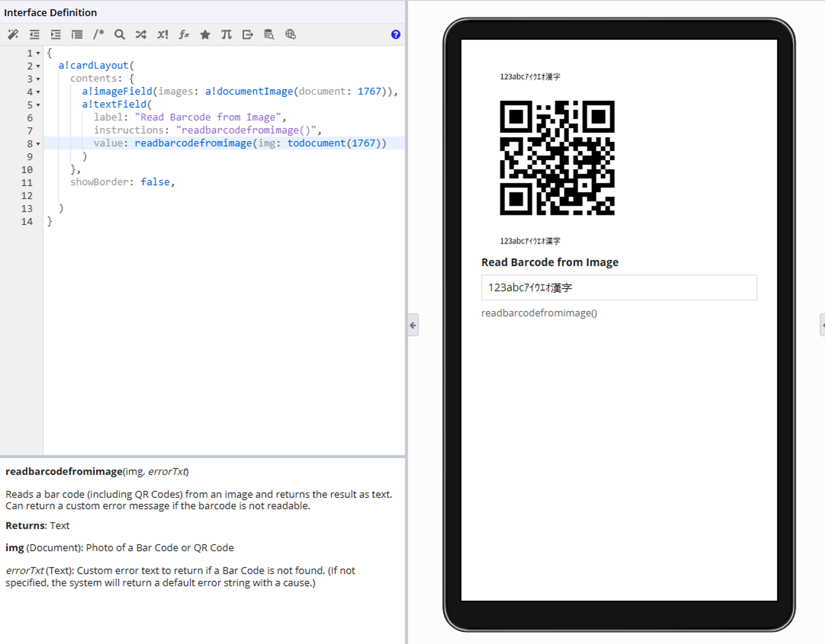The width and height of the screenshot is (825, 644).
Task: Click Read Barcode from Image label in preview
Action: tap(550, 262)
